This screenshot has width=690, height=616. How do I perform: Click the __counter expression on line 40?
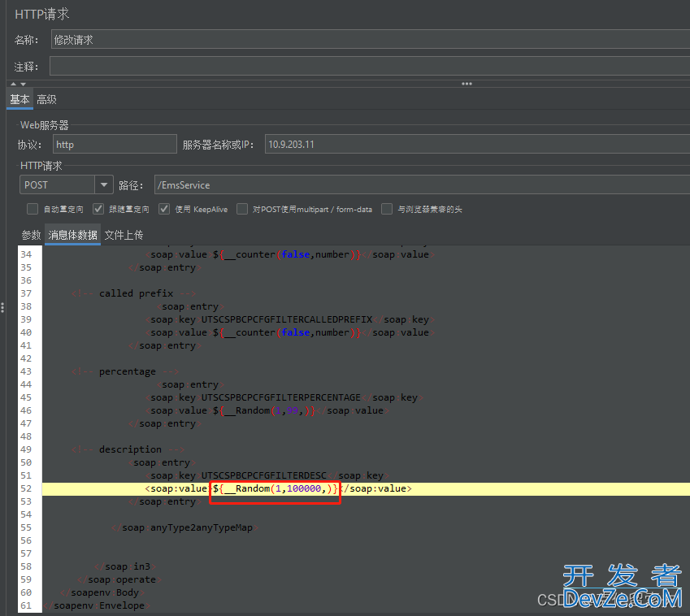pos(287,332)
